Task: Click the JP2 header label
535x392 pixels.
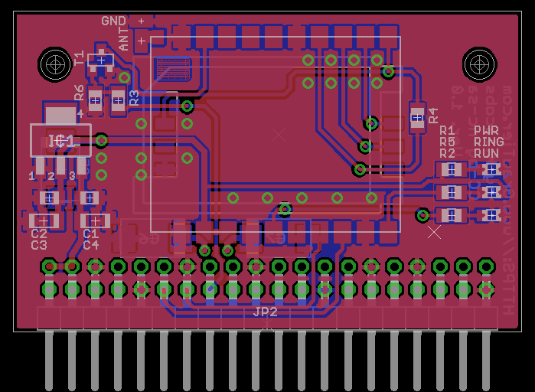Action: (265, 312)
